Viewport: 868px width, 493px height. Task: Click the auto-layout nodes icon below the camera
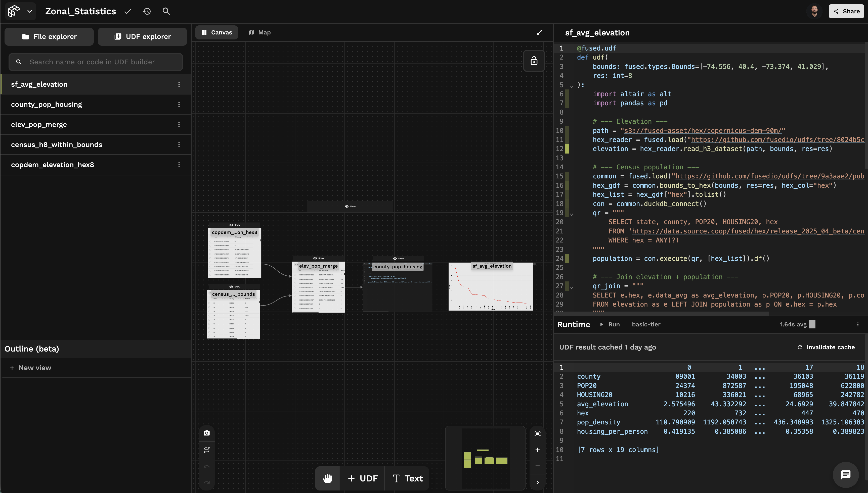click(x=207, y=449)
